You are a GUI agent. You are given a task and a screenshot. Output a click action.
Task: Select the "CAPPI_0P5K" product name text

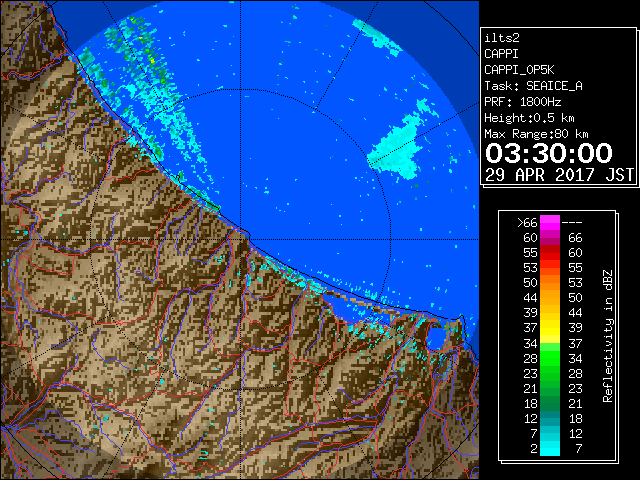point(519,70)
